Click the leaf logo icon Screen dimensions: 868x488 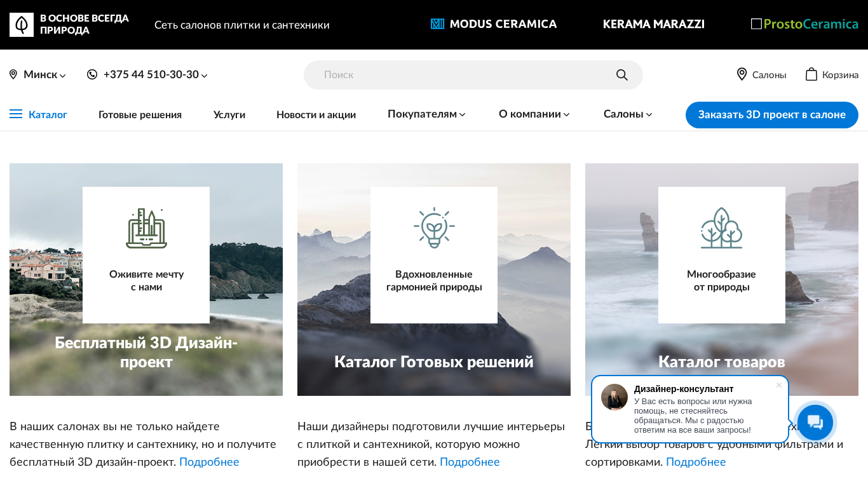click(22, 25)
